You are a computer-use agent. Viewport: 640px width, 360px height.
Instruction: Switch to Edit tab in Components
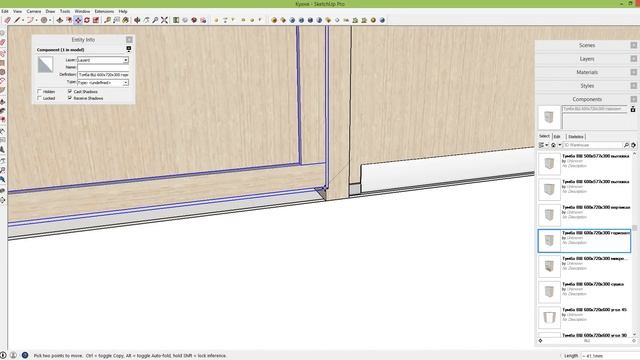tap(557, 136)
